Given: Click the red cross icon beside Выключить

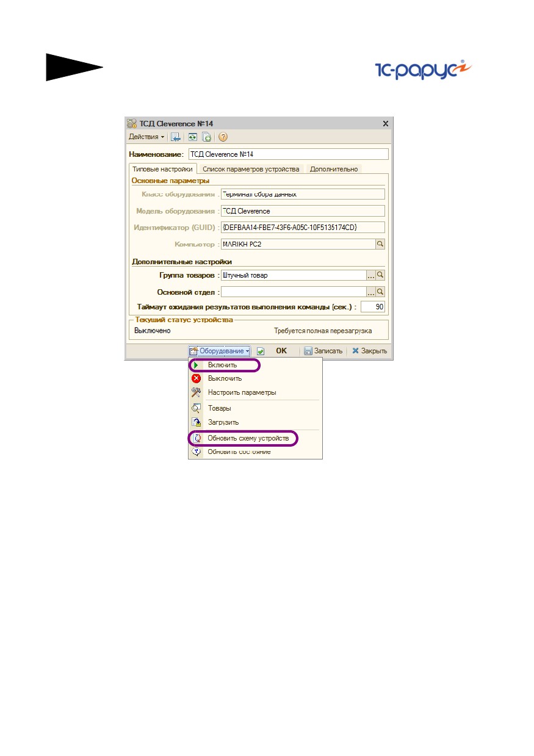Looking at the screenshot, I should click(x=196, y=378).
